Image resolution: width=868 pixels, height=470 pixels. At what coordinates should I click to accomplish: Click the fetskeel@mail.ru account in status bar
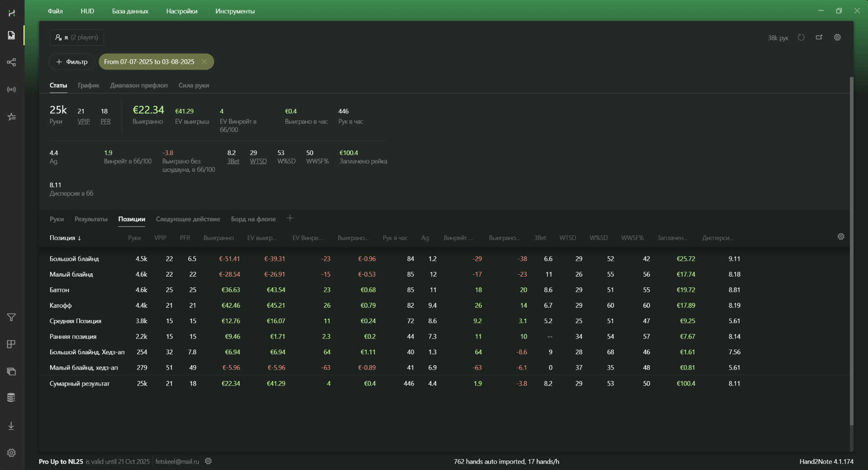pyautogui.click(x=177, y=461)
